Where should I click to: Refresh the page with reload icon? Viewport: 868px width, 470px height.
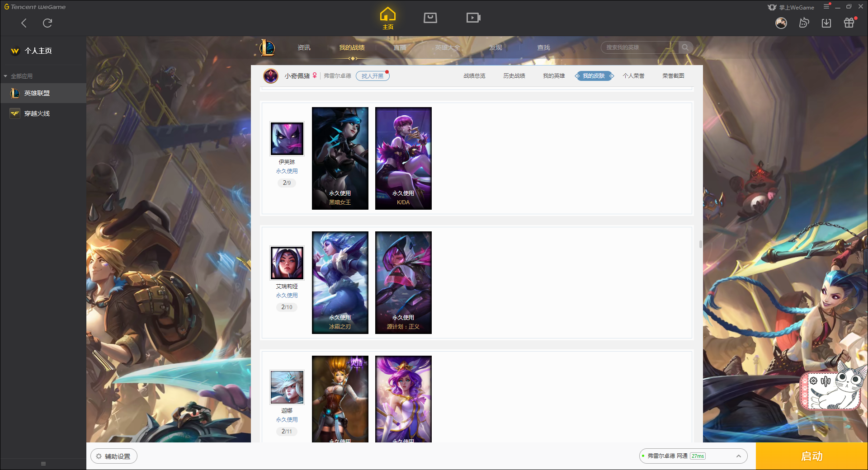[x=47, y=23]
